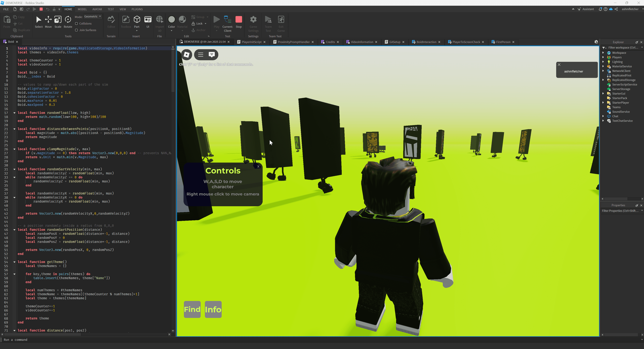
Task: Switch to the VIEW ribbon tab
Action: (123, 9)
